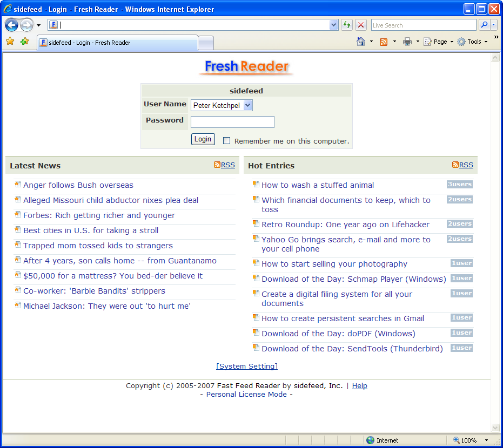Click 1user badge for Schmap Player entry
Screen dimensions: 503x448
pyautogui.click(x=461, y=278)
